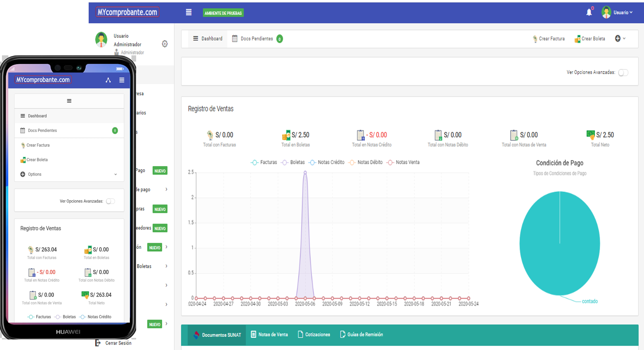Image resolution: width=644 pixels, height=350 pixels.
Task: Expand the 'de pago' sidebar item chevron
Action: pos(166,189)
